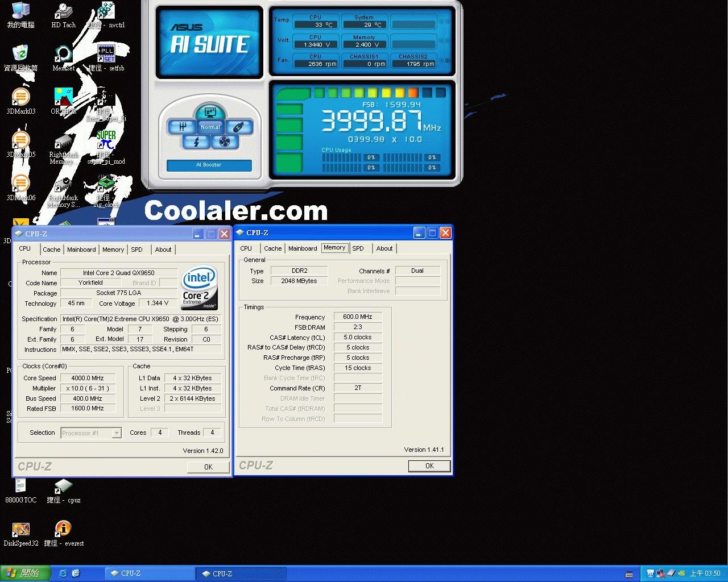Launch the cpuz desktop shortcut
Screen dimensions: 728x582
[x=63, y=490]
